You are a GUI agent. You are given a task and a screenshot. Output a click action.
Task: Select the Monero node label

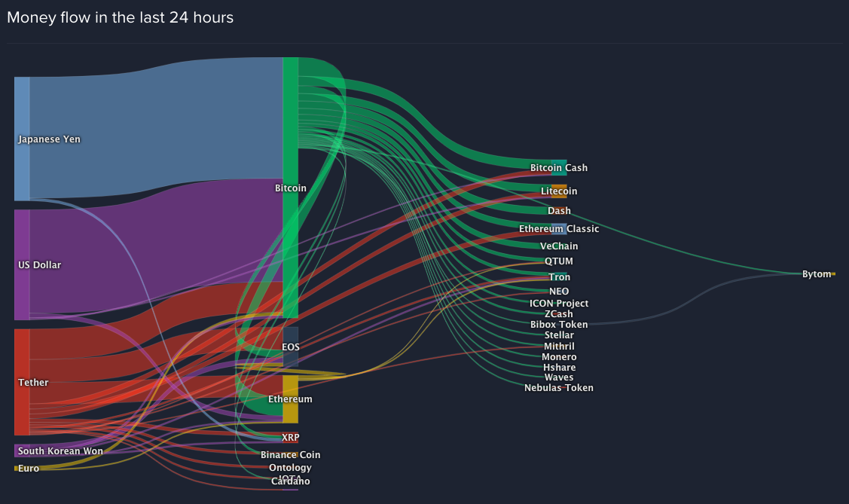[559, 357]
